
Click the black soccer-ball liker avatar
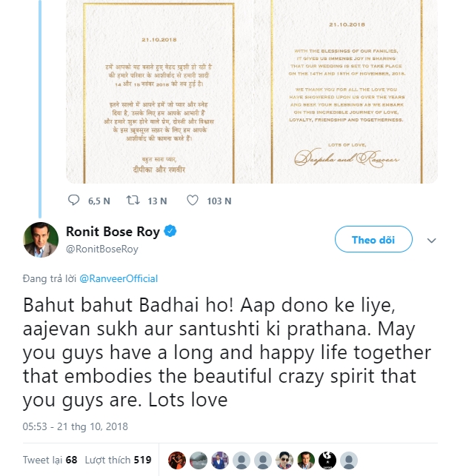[328, 460]
